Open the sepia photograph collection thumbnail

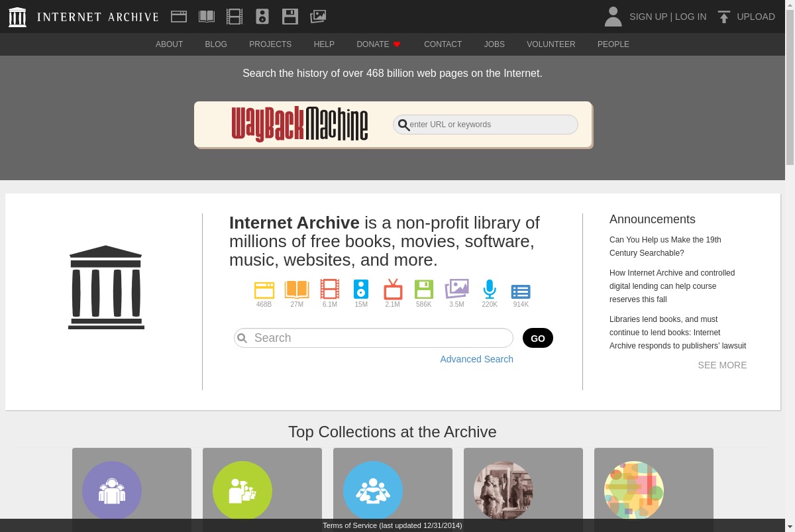[x=503, y=491]
